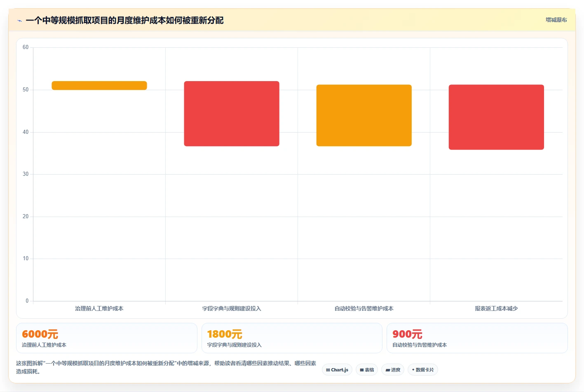Click the caption under the 6000元 card
This screenshot has height=392, width=584.
point(44,345)
